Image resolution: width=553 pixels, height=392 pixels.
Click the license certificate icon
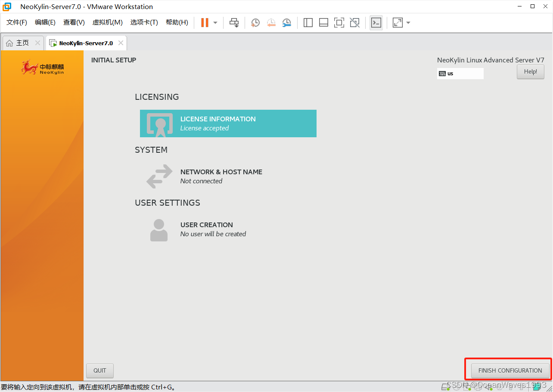(x=160, y=125)
